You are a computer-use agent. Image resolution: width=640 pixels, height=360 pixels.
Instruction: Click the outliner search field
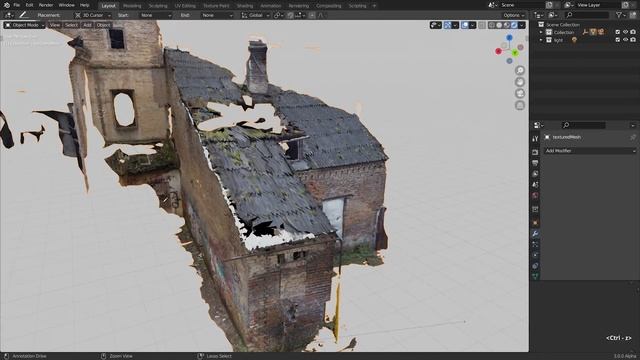tap(587, 15)
